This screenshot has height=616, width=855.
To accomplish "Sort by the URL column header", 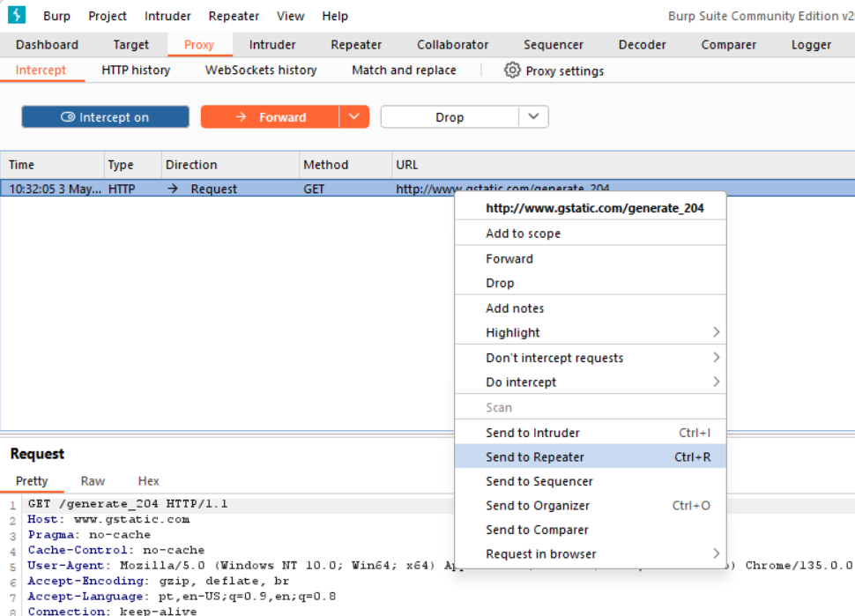I will [623, 165].
